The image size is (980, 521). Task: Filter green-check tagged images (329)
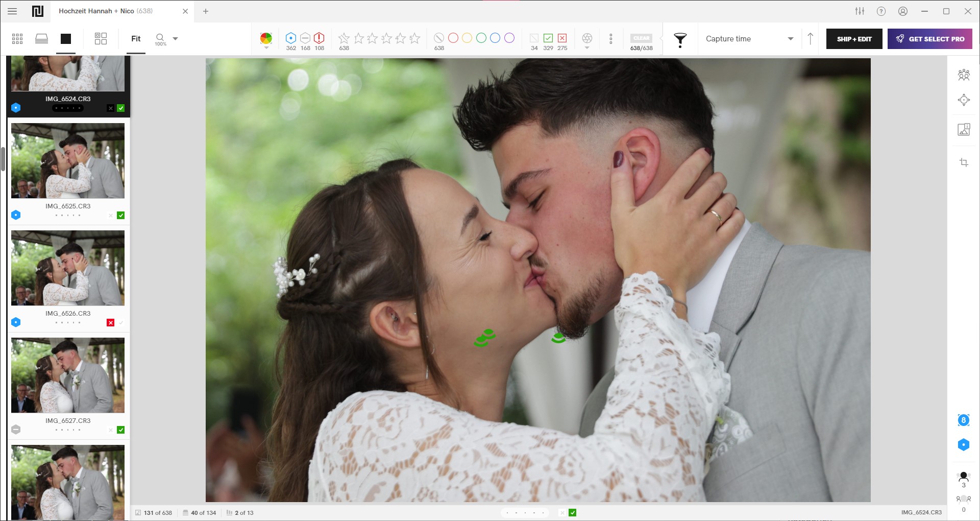click(x=548, y=38)
